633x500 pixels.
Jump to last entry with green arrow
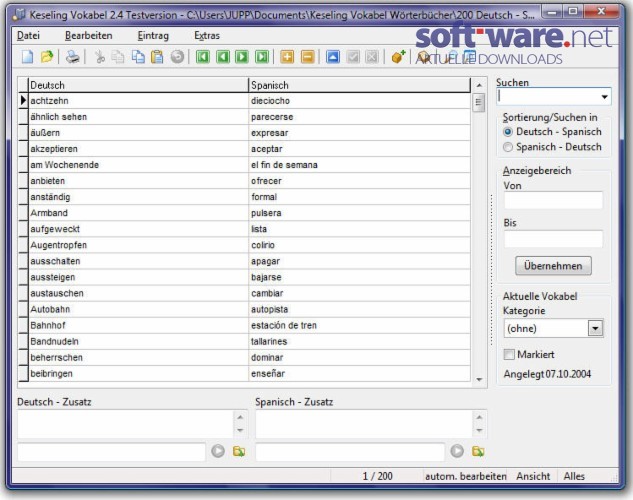[x=262, y=56]
